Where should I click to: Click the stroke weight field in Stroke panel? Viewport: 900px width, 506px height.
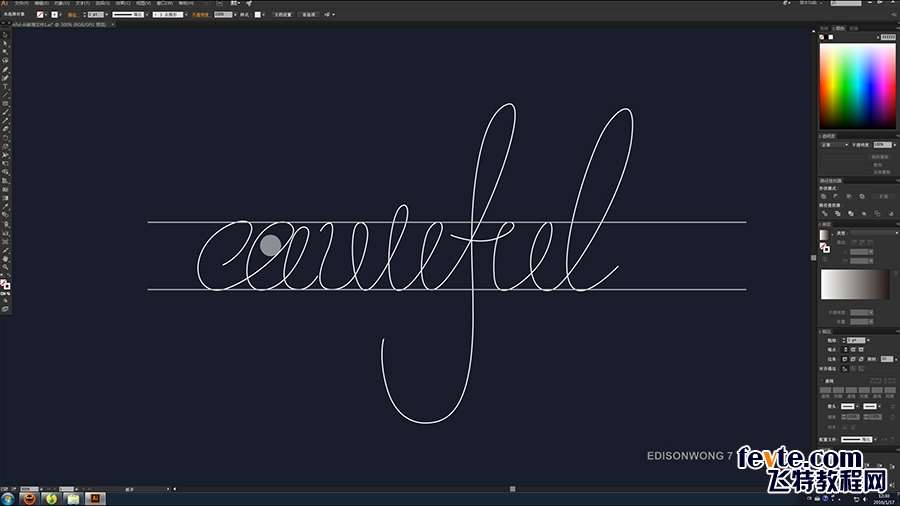pos(856,340)
